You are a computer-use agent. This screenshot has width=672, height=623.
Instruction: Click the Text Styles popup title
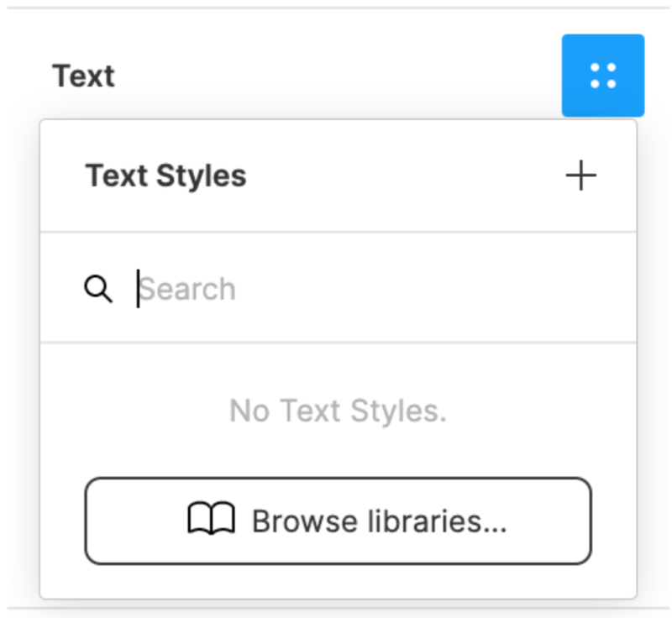[165, 176]
